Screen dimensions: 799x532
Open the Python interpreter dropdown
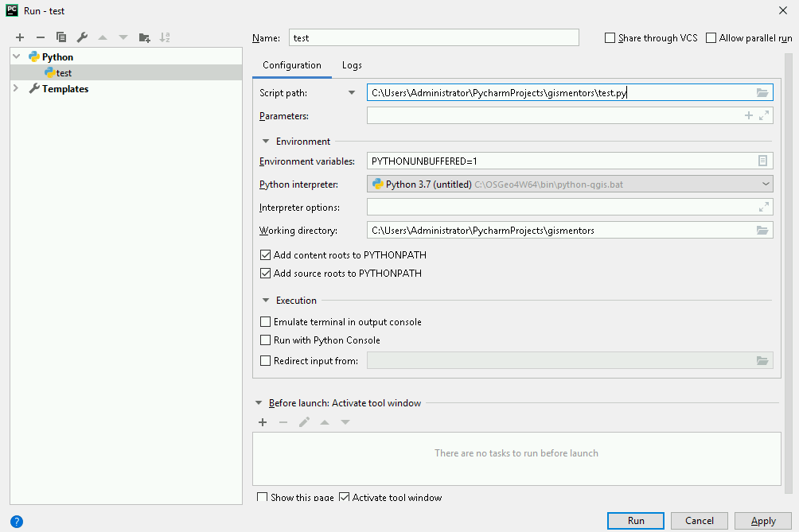pos(766,183)
